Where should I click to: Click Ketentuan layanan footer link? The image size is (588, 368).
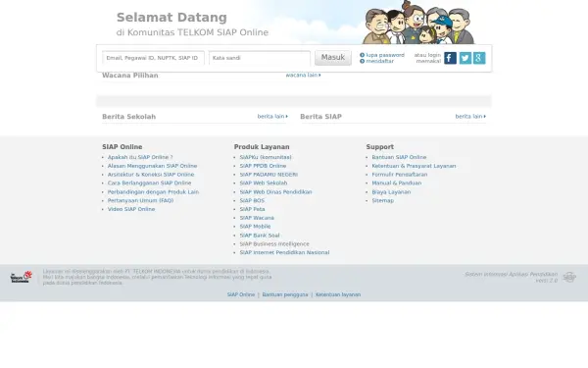tap(338, 294)
